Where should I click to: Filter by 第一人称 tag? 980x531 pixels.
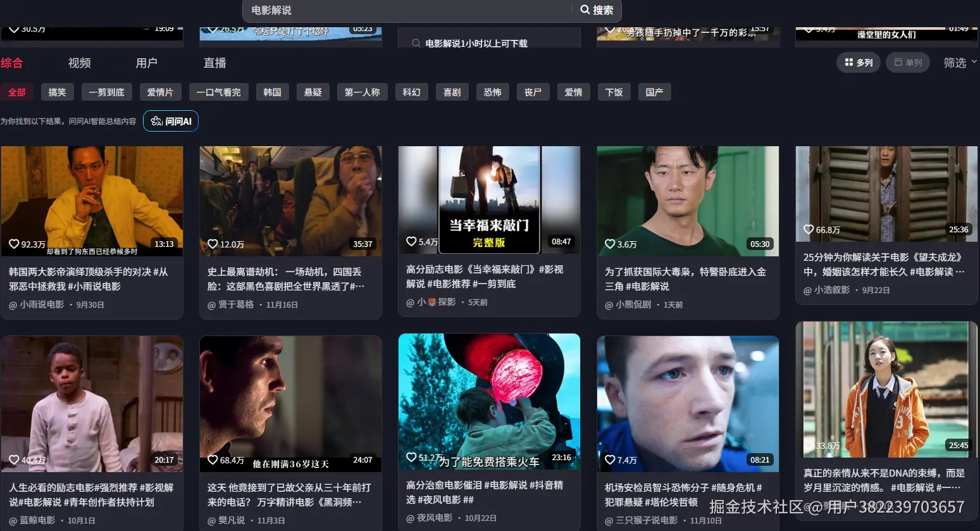(363, 92)
